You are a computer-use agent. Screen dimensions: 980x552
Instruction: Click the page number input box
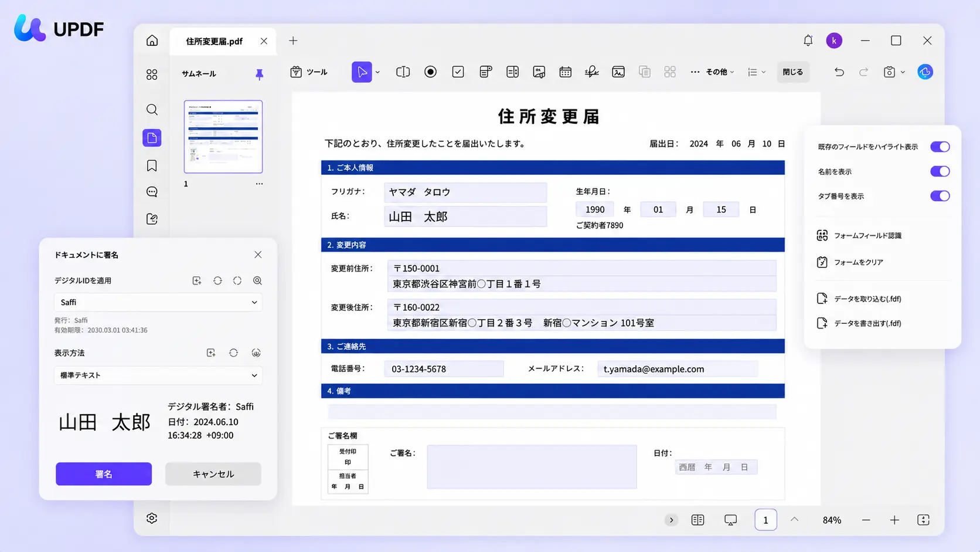coord(765,520)
